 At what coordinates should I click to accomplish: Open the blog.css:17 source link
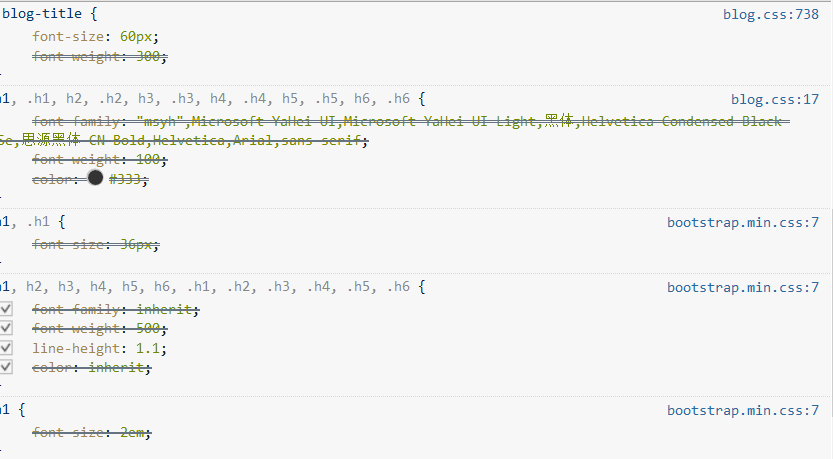click(775, 99)
